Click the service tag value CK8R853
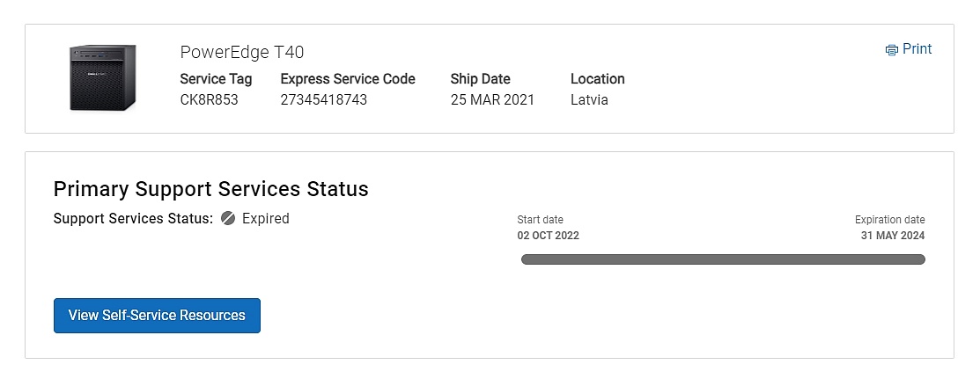 [209, 99]
